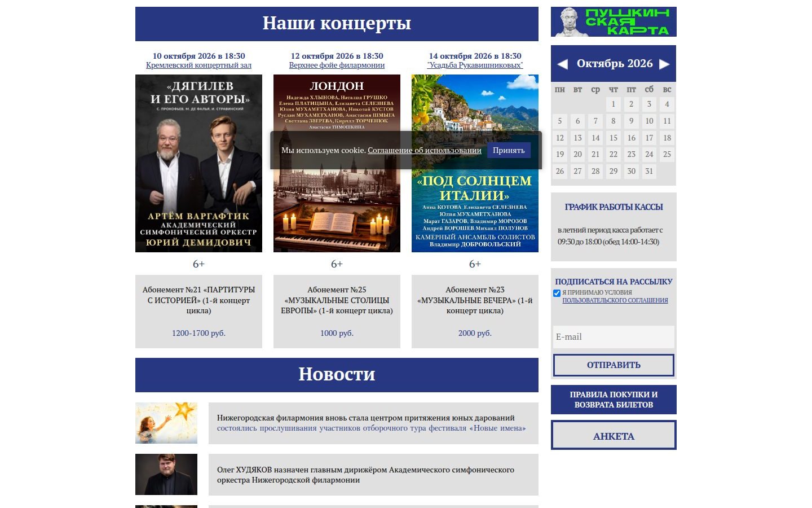
Task: Select October 10 in the calendar
Action: [649, 121]
